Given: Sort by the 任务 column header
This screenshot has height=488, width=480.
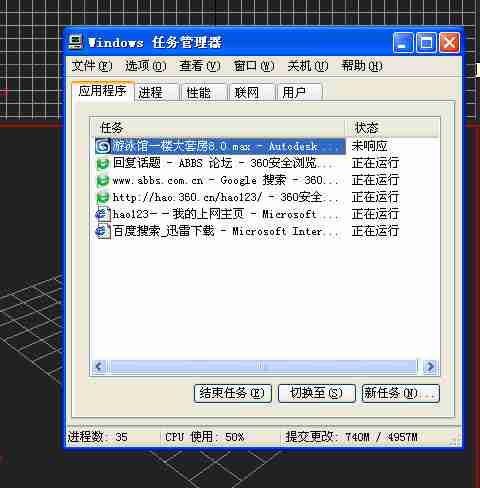Looking at the screenshot, I should tap(218, 128).
